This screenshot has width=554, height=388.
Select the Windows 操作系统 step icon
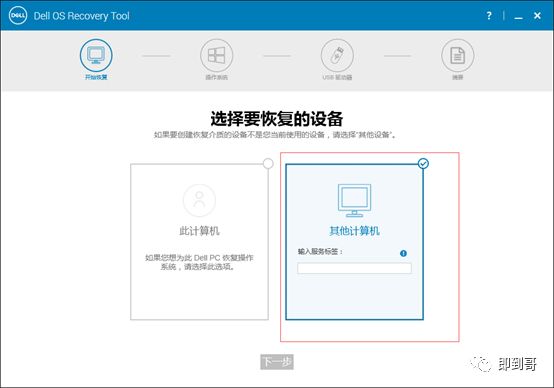coord(216,55)
